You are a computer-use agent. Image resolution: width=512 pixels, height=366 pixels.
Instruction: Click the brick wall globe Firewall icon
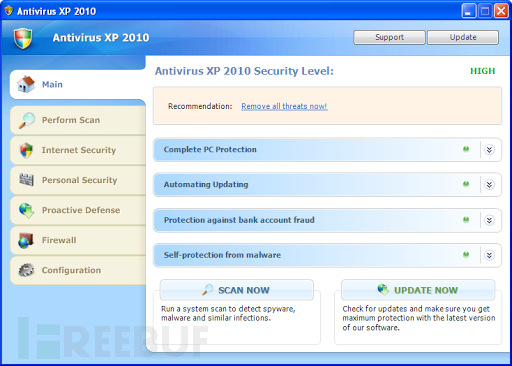click(x=26, y=241)
